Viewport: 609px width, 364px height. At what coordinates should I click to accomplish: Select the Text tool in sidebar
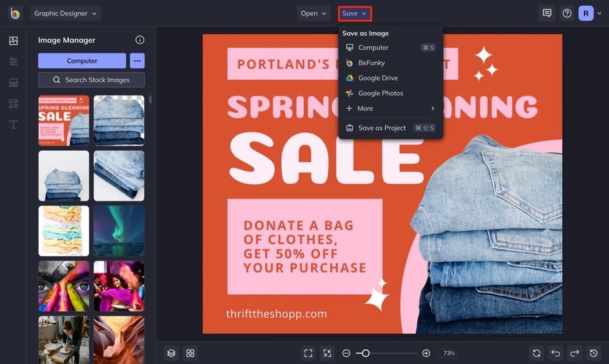click(13, 124)
